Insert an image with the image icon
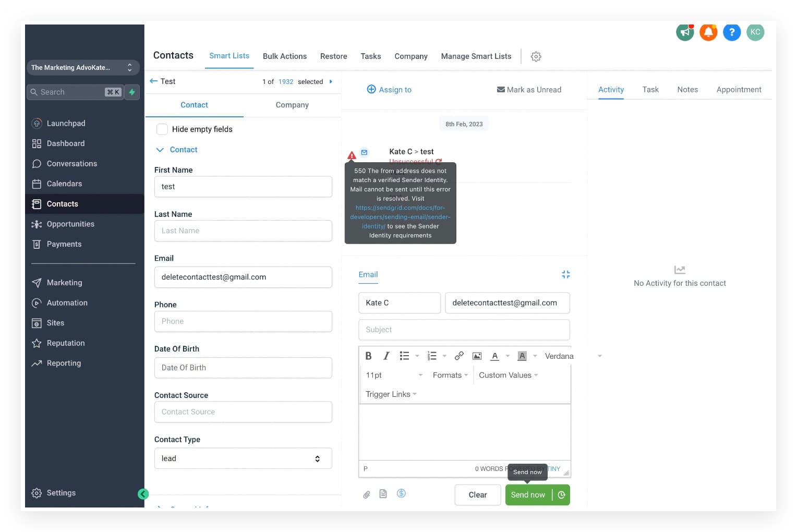This screenshot has width=797, height=532. [477, 356]
